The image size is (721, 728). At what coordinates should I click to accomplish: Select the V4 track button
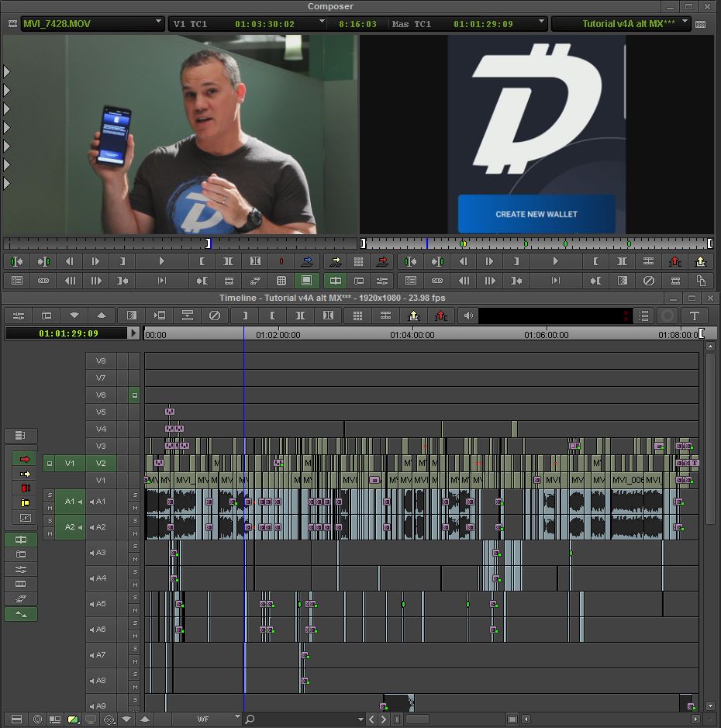point(101,429)
